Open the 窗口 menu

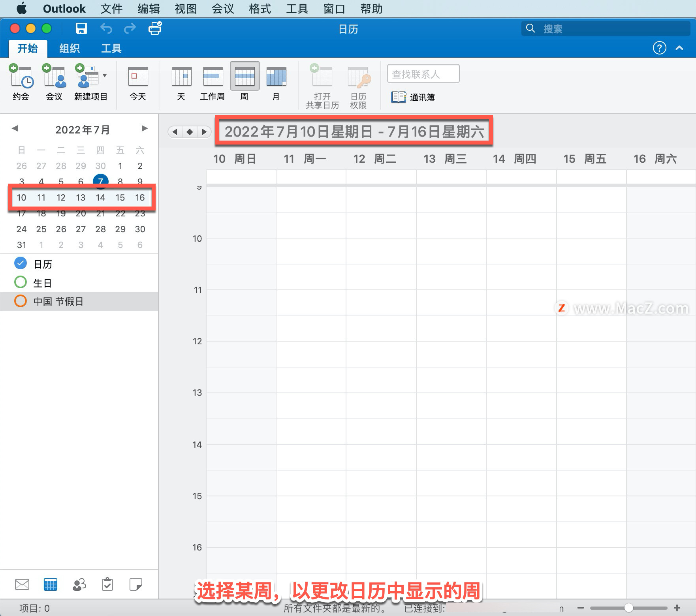334,9
